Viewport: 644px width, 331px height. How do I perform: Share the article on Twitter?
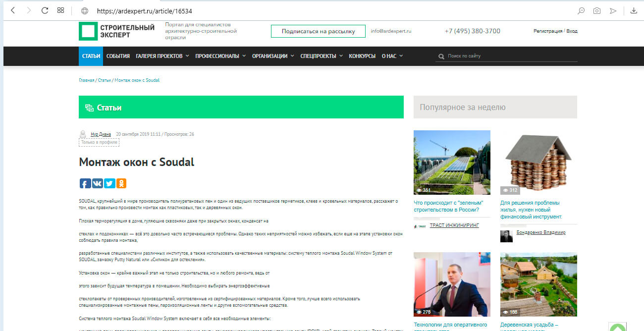[109, 183]
